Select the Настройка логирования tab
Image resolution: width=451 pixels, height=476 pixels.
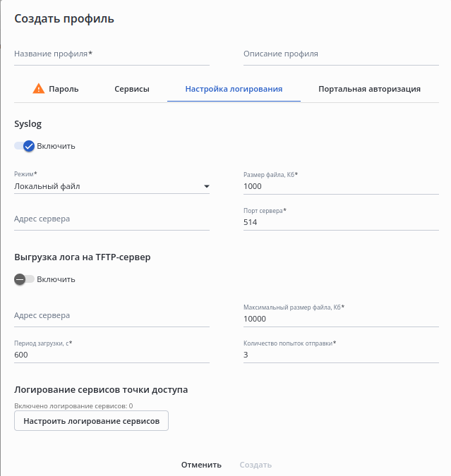pyautogui.click(x=234, y=90)
